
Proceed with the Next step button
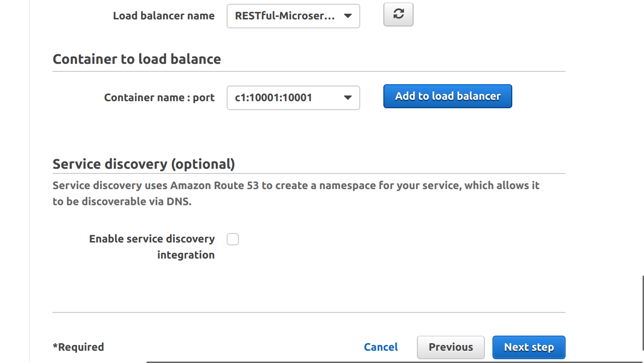click(x=529, y=347)
